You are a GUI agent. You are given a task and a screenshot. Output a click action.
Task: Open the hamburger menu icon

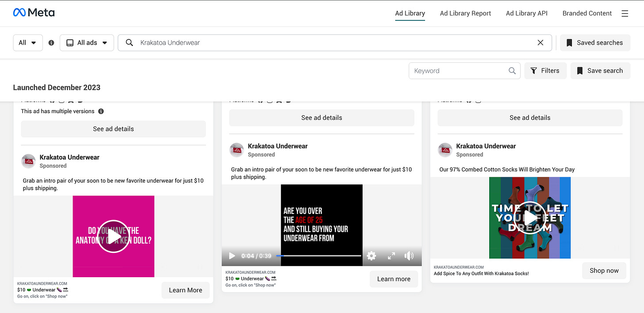point(625,13)
